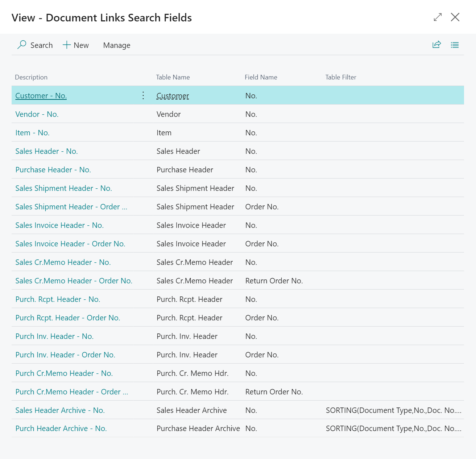This screenshot has height=459, width=476.
Task: Click Order No. field in Purch. Rcpt. row
Action: pos(262,318)
